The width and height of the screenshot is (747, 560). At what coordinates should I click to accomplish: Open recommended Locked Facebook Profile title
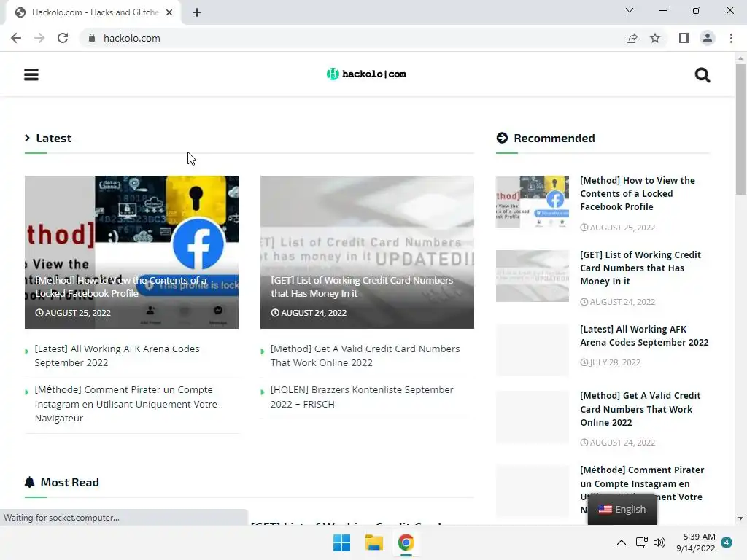pyautogui.click(x=638, y=193)
